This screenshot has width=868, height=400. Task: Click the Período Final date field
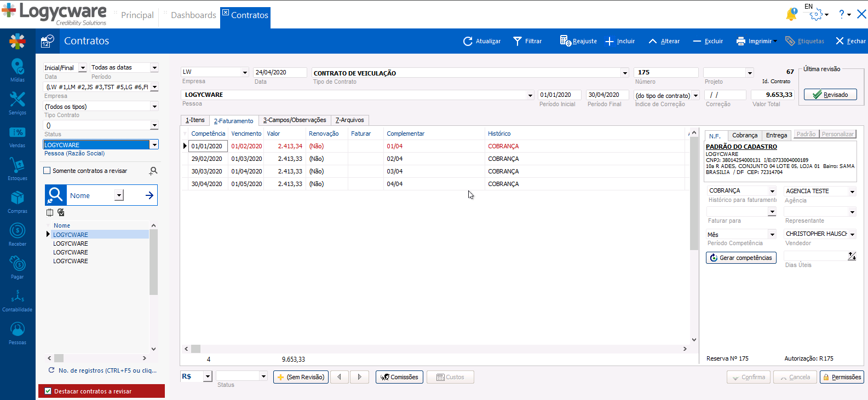click(x=607, y=95)
